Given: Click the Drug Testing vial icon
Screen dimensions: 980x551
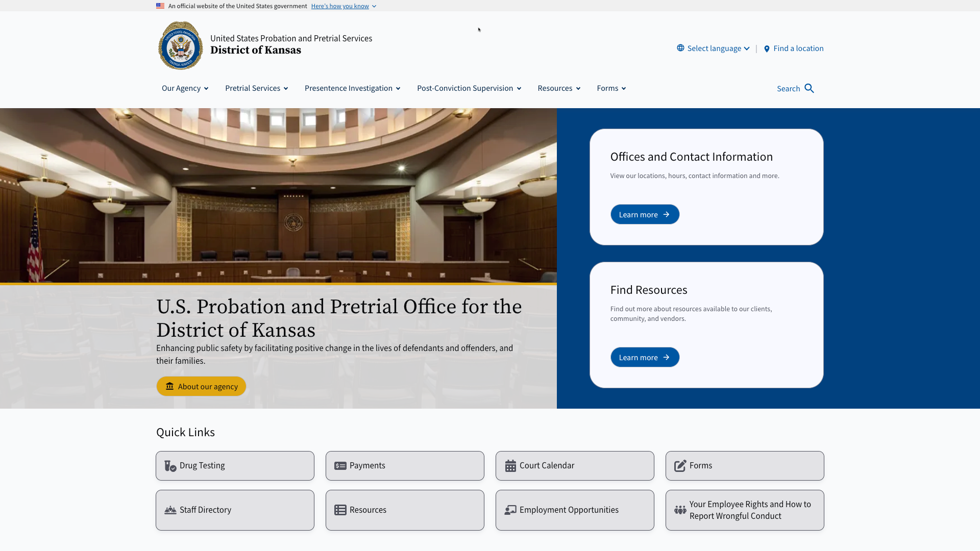Looking at the screenshot, I should click(x=170, y=466).
